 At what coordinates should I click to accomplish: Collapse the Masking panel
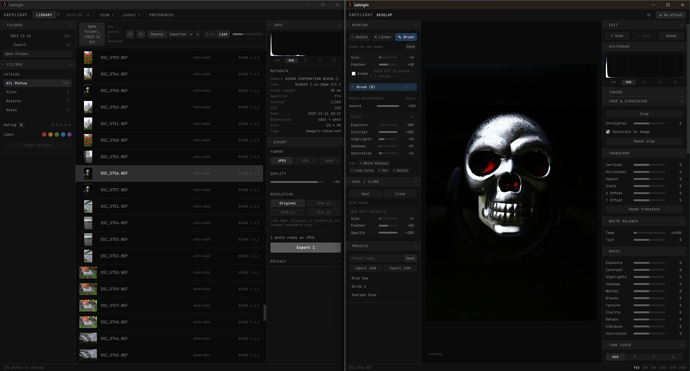(383, 25)
